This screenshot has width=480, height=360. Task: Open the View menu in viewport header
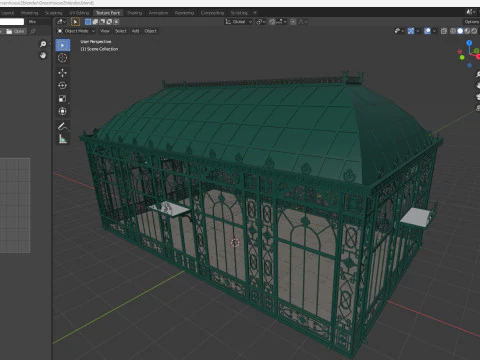coord(105,31)
